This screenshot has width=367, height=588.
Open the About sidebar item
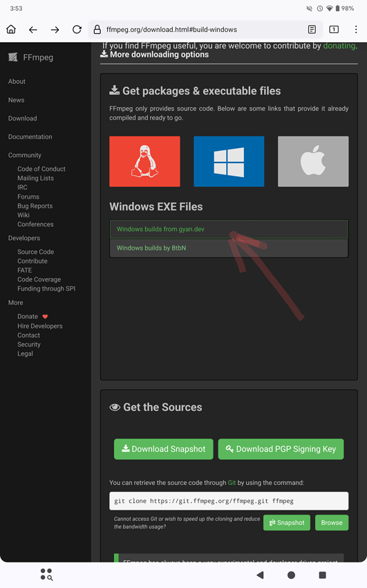pyautogui.click(x=17, y=82)
